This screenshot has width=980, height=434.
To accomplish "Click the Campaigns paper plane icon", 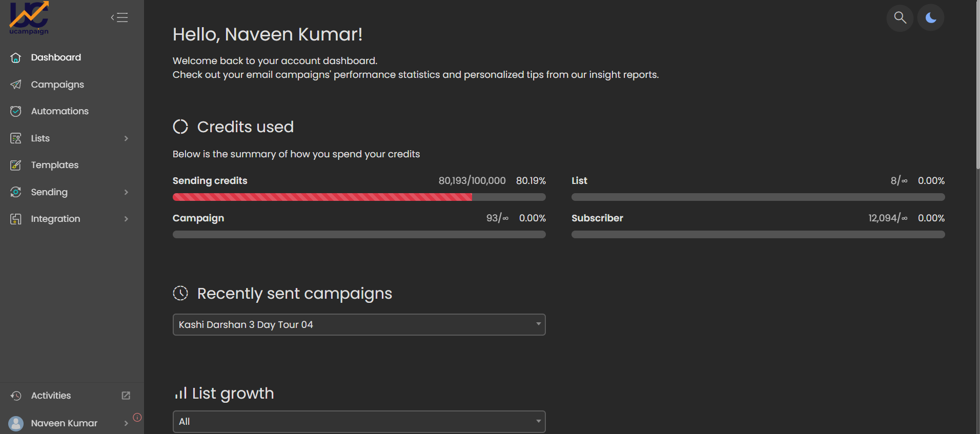I will 16,85.
